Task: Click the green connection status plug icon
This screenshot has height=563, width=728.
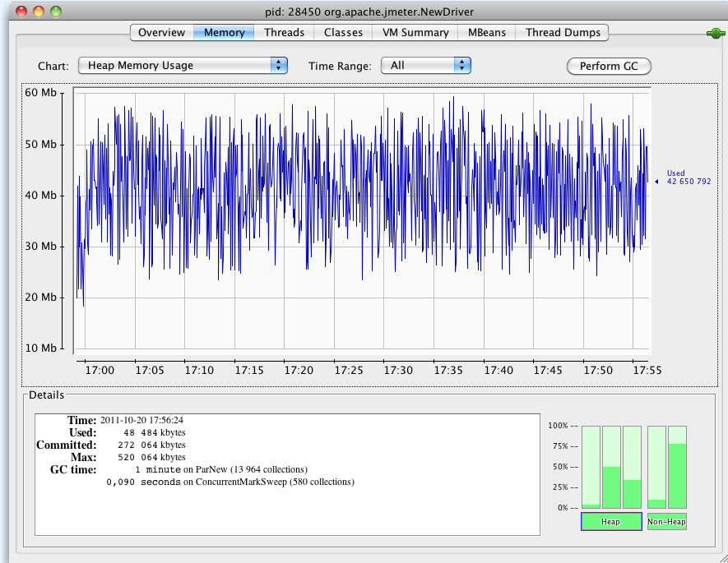Action: pyautogui.click(x=715, y=32)
